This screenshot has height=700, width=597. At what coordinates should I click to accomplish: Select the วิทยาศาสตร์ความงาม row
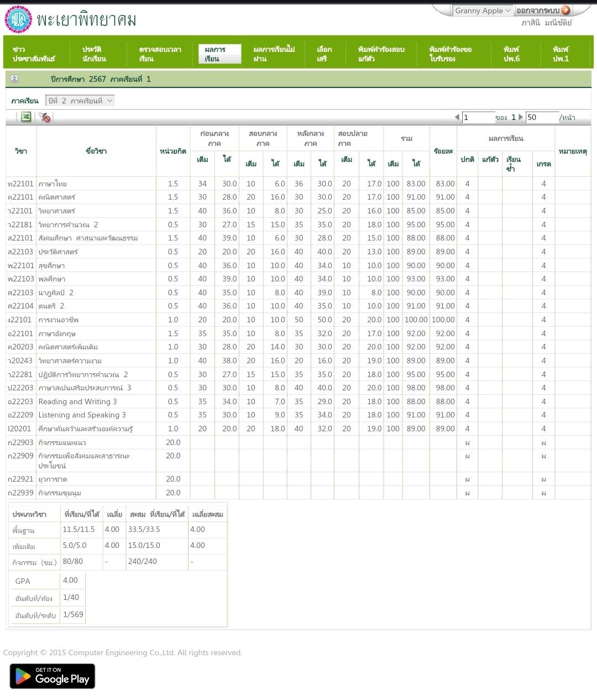tap(298, 361)
